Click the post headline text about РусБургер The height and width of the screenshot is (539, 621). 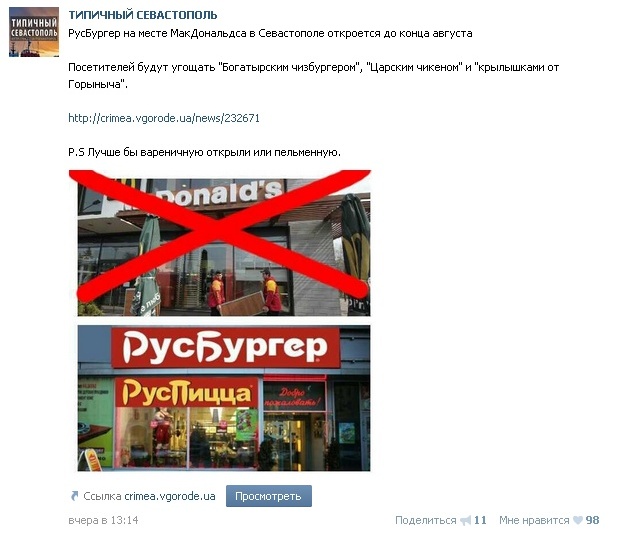click(270, 33)
